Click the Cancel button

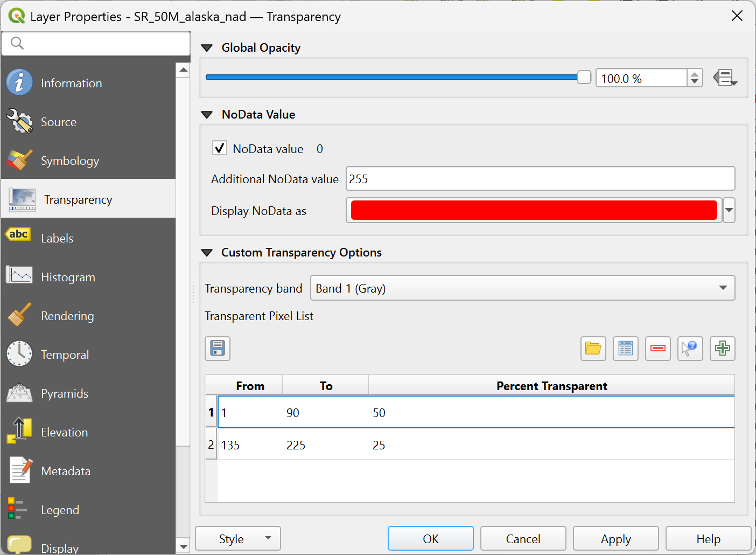(x=523, y=539)
